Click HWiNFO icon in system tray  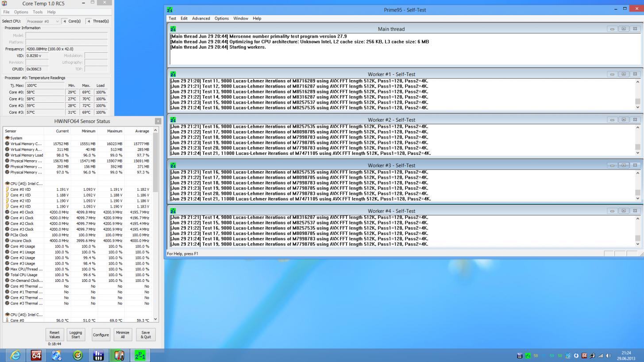pos(520,356)
